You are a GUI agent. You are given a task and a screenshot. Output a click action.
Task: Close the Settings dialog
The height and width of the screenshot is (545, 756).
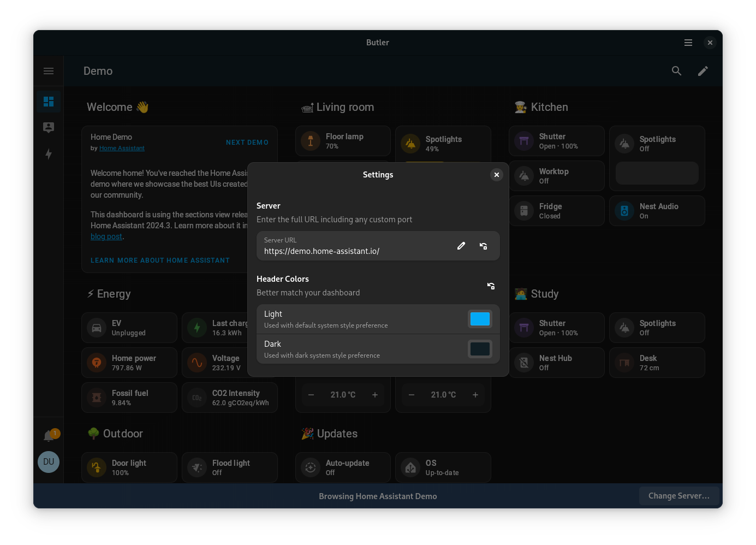pyautogui.click(x=496, y=175)
